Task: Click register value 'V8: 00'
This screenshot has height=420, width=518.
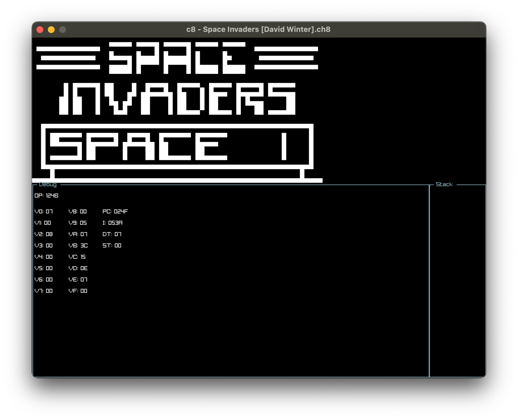Action: click(78, 211)
